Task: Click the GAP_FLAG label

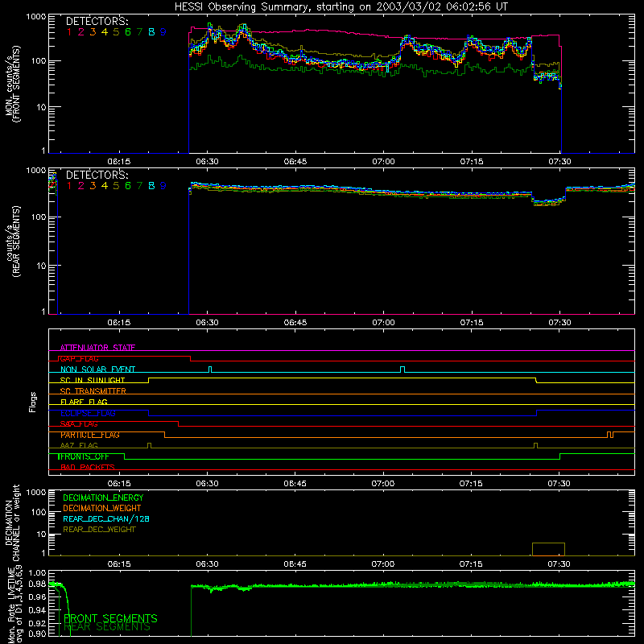Action: click(79, 358)
